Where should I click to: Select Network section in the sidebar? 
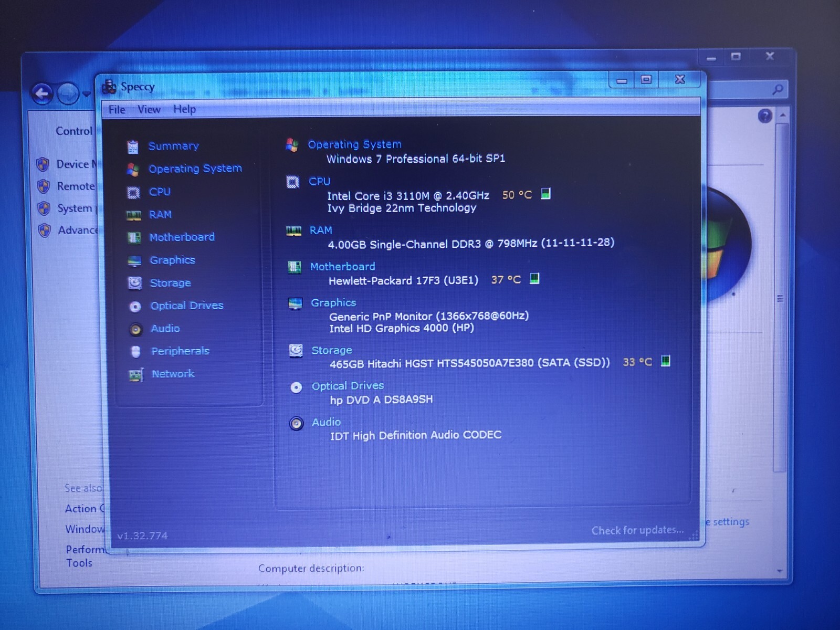click(173, 374)
